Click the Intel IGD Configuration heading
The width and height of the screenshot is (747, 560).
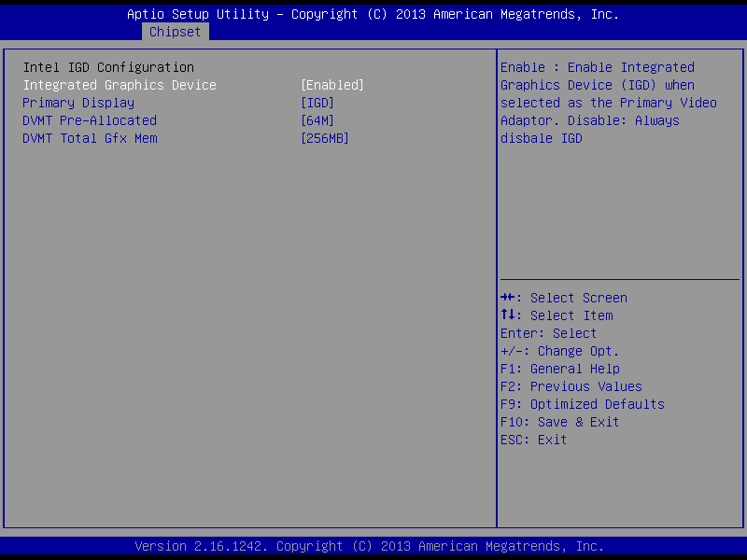pos(108,67)
